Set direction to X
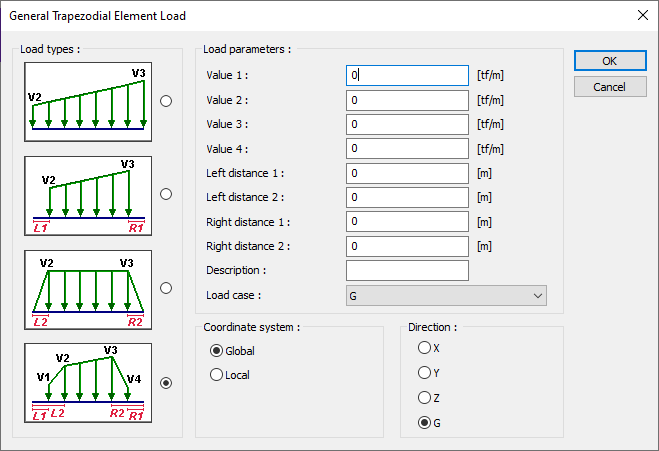This screenshot has height=451, width=659. [x=424, y=347]
